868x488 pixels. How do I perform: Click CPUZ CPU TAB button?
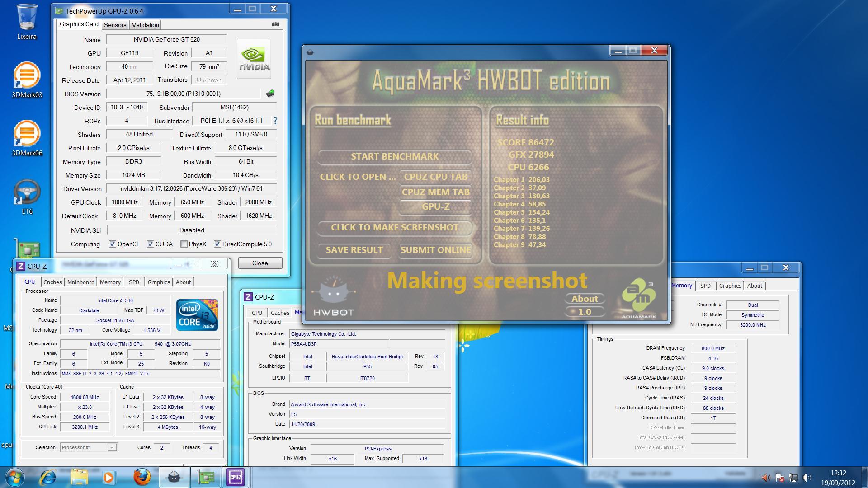pyautogui.click(x=435, y=177)
